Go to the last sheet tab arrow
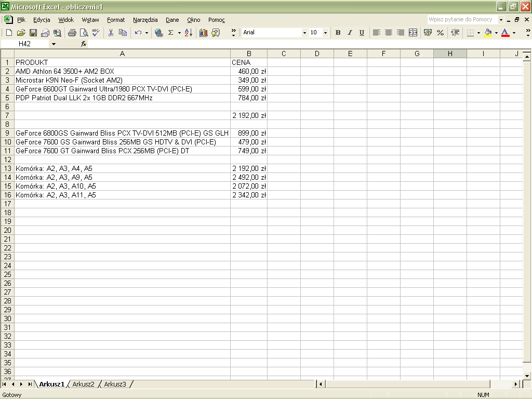The width and height of the screenshot is (532, 399). (30, 384)
